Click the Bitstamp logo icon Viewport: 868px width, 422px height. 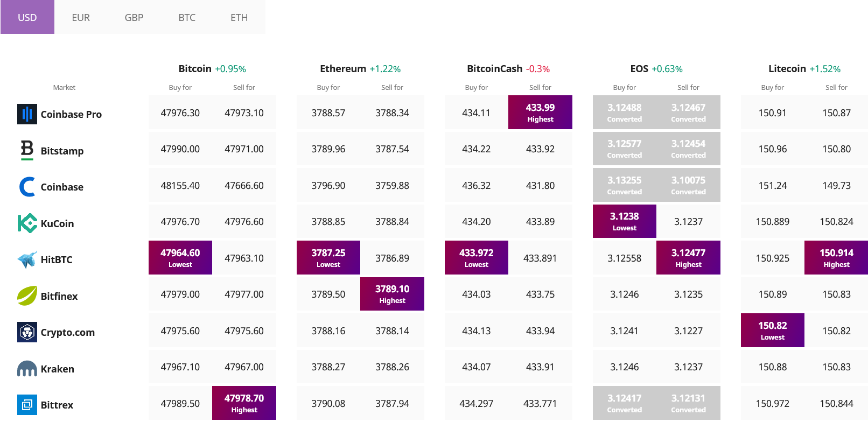coord(27,150)
